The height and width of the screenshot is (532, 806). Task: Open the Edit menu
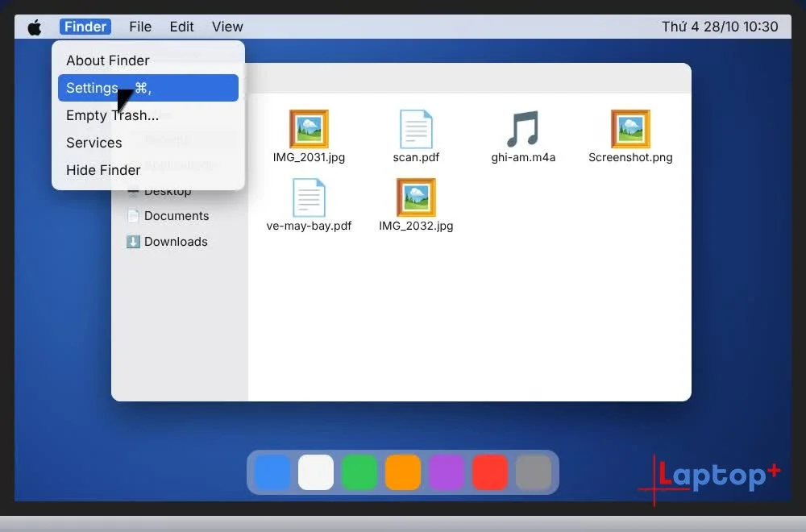pyautogui.click(x=181, y=27)
